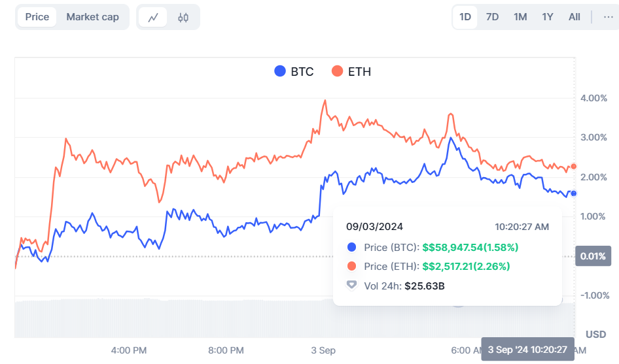Click the crosshair timestamp label on axis

coord(527,349)
